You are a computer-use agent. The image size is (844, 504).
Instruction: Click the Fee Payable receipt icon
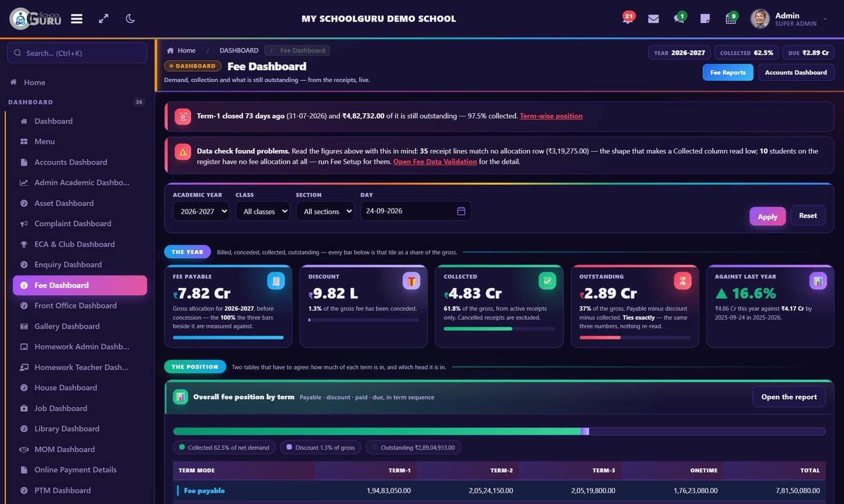click(276, 281)
